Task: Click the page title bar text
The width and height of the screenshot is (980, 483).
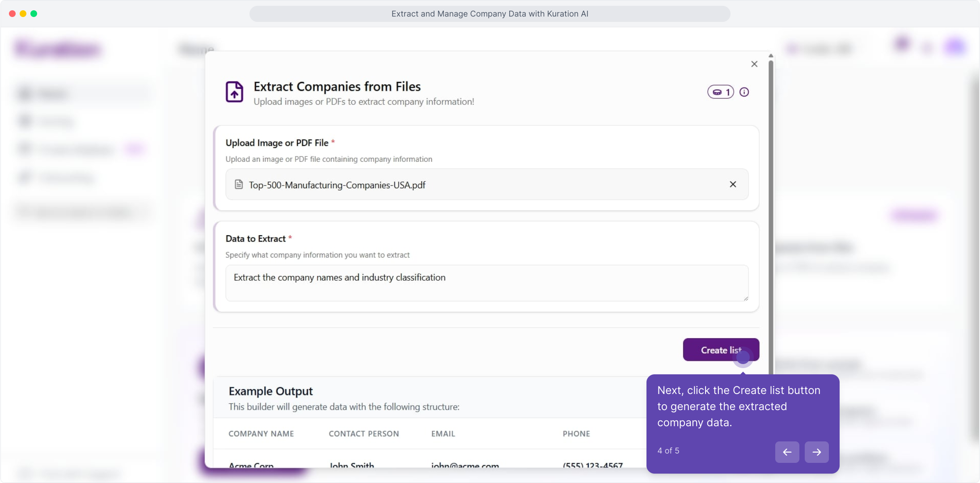Action: tap(490, 14)
